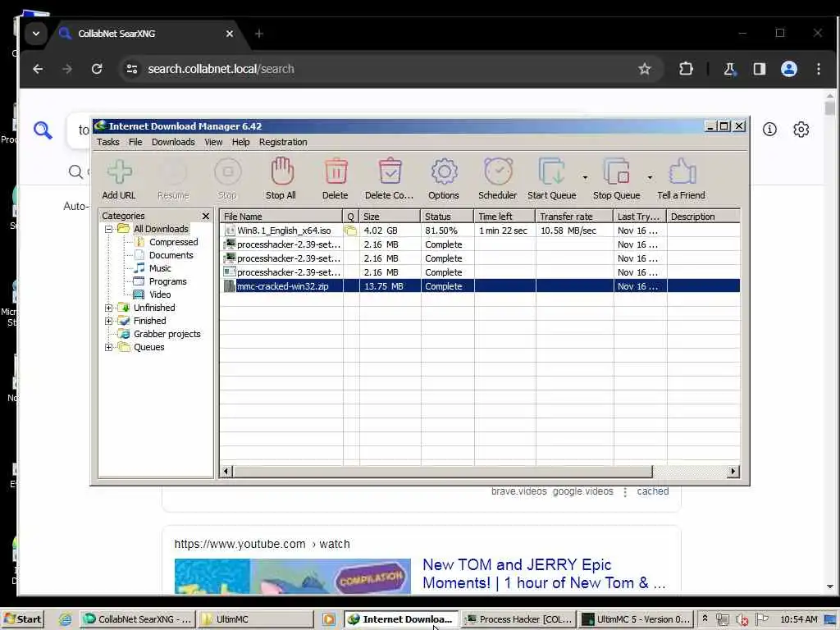Select the Programs category

pyautogui.click(x=167, y=282)
